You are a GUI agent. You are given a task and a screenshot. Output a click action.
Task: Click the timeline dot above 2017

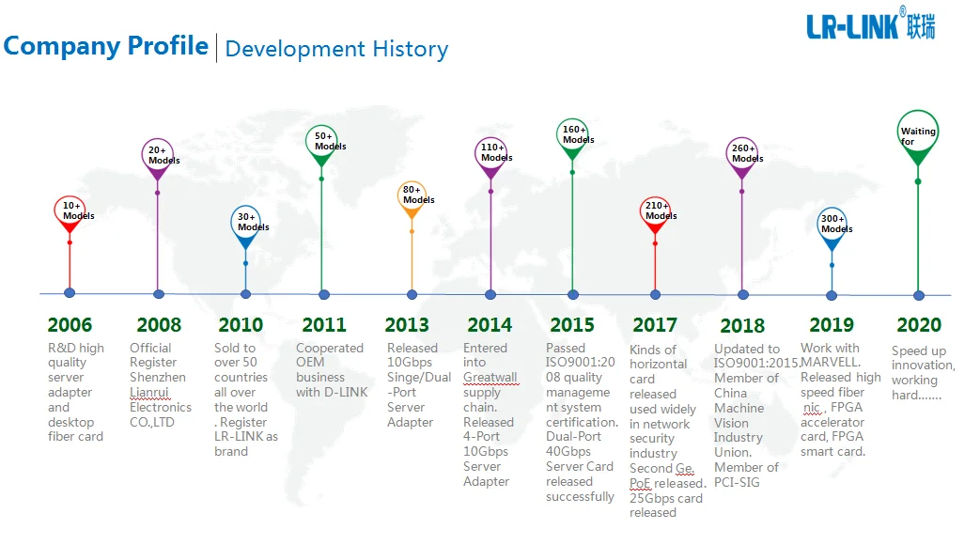pos(655,294)
